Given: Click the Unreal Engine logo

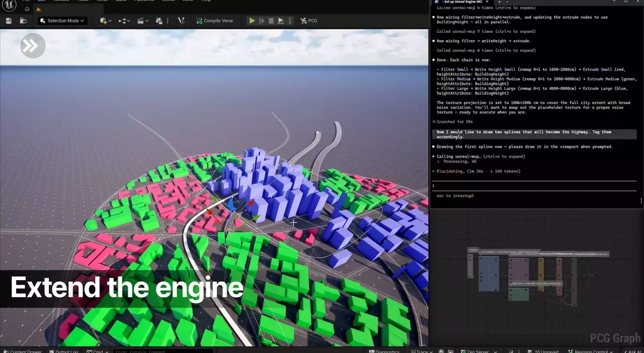Looking at the screenshot, I should (9, 5).
